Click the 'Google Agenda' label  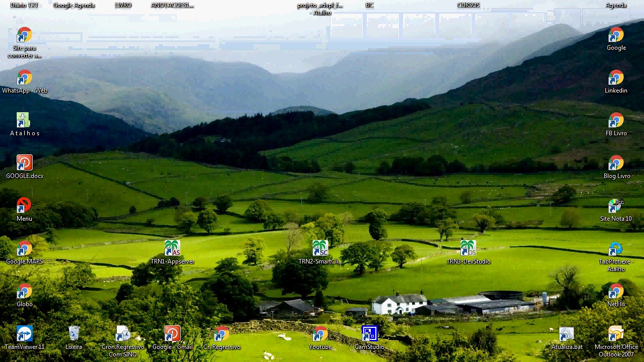pos(73,5)
